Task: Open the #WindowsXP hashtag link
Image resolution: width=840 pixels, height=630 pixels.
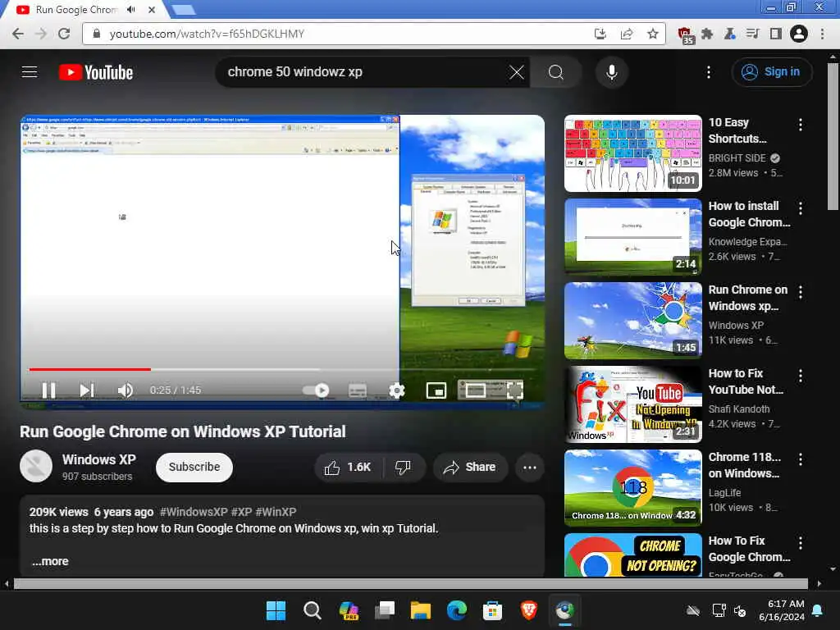Action: (x=194, y=512)
